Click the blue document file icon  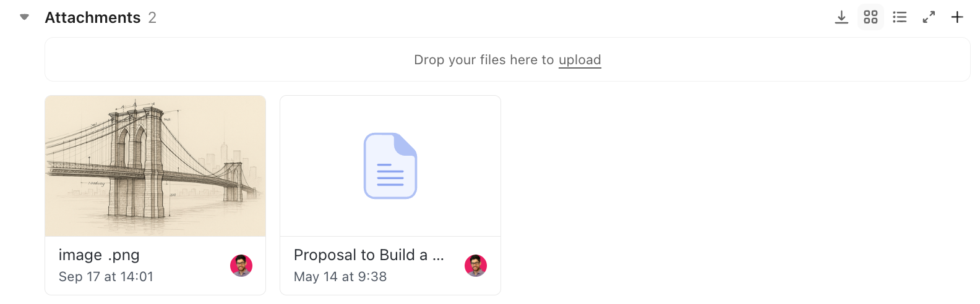click(x=390, y=166)
